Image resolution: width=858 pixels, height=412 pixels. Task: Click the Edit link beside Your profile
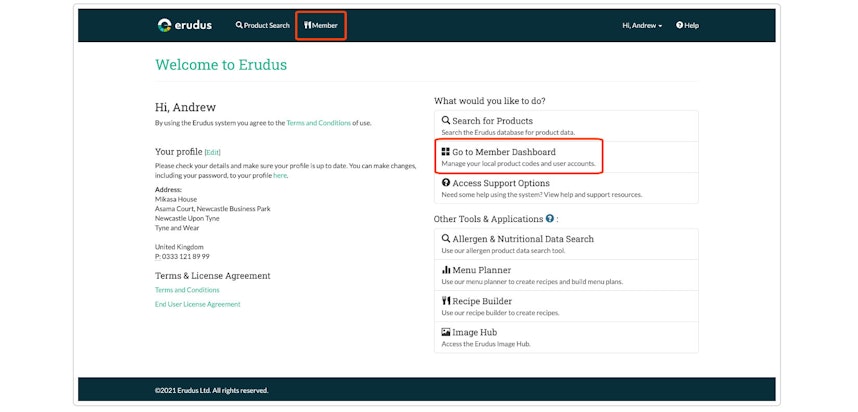212,153
